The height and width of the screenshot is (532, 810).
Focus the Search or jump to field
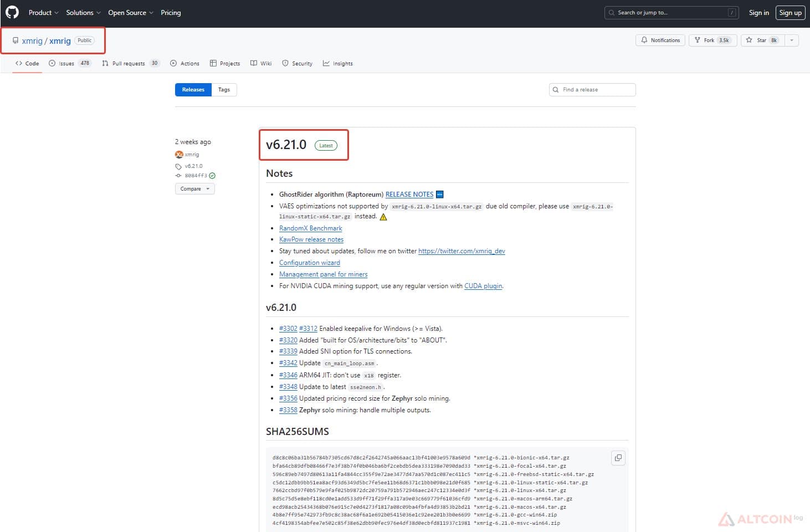coord(671,13)
